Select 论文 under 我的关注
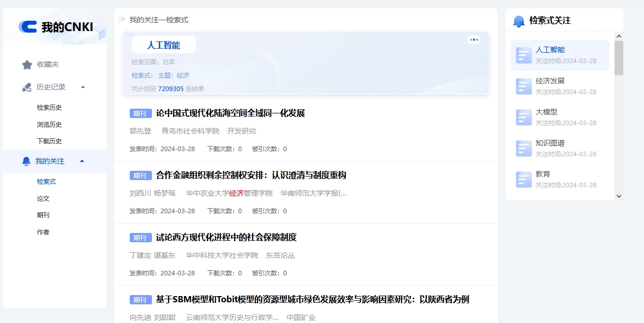Viewport: 644px width, 323px height. point(43,199)
